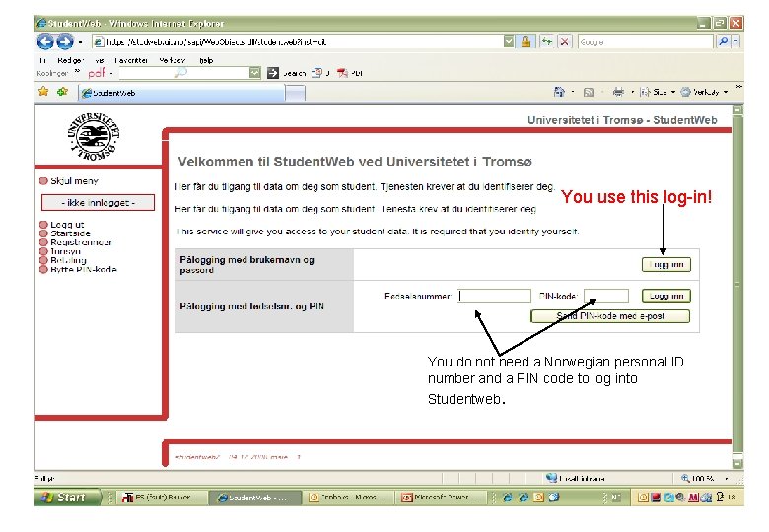
Task: Open the Verktøy tools toolbar dropdown
Action: point(704,92)
